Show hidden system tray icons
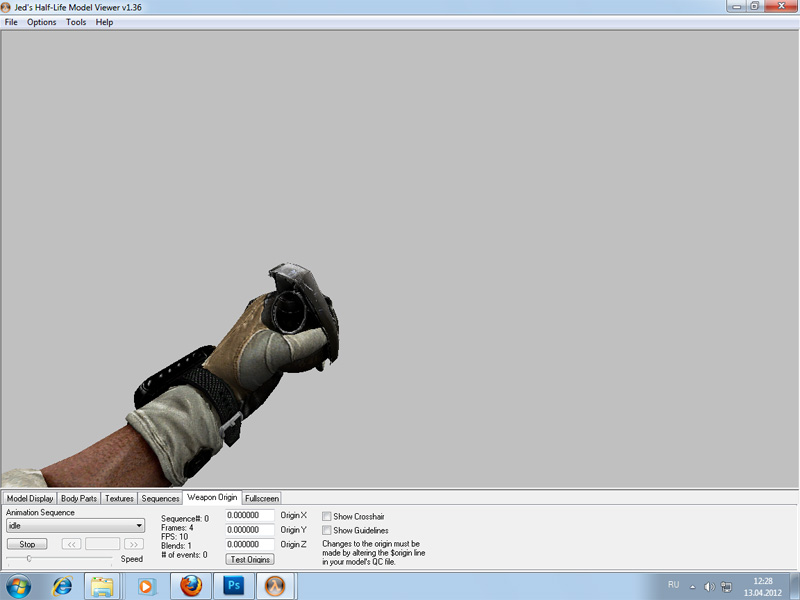Image resolution: width=800 pixels, height=600 pixels. [x=692, y=586]
